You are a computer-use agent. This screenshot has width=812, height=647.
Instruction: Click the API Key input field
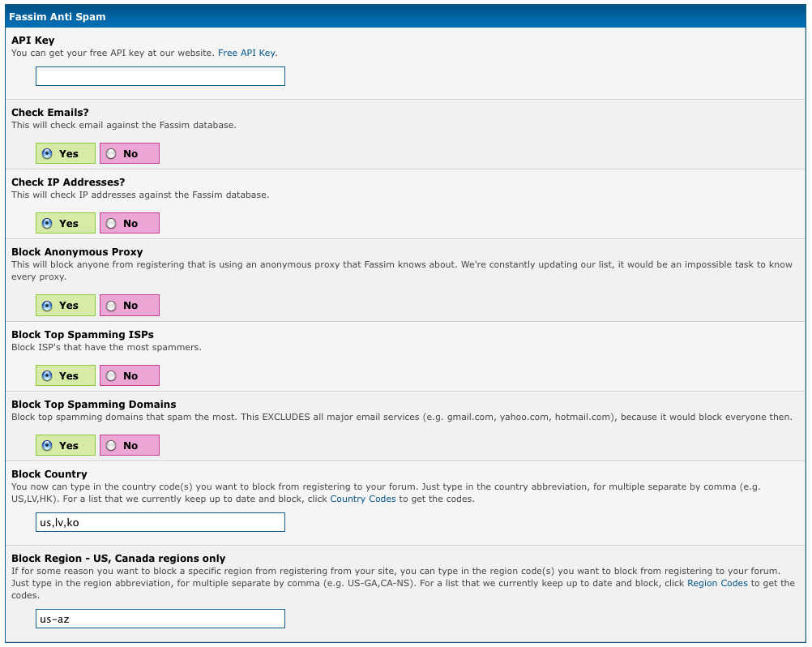click(160, 76)
